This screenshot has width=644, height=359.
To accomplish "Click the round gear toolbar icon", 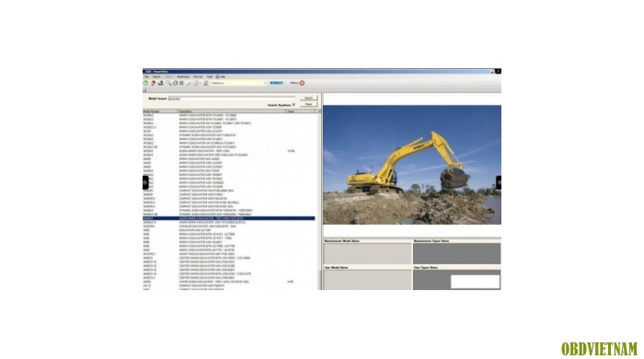I will point(176,83).
